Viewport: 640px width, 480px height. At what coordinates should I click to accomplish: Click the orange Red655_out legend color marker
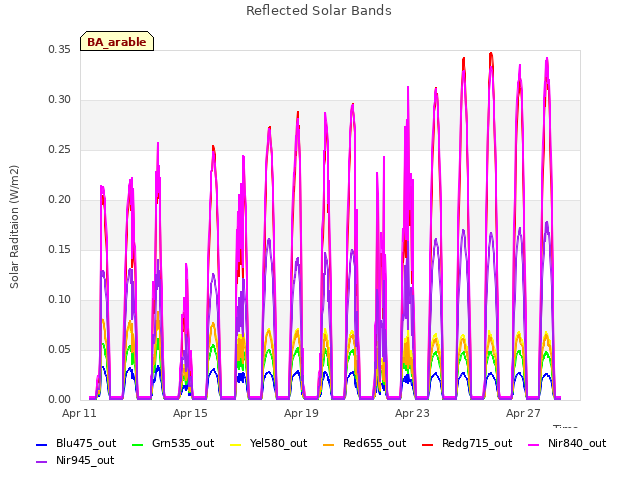point(329,444)
